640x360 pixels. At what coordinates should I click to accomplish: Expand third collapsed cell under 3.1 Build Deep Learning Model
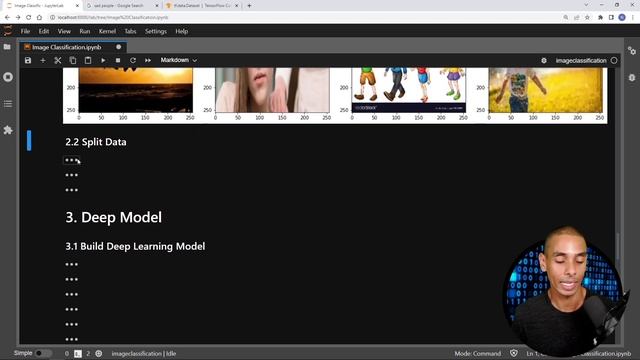(x=71, y=295)
